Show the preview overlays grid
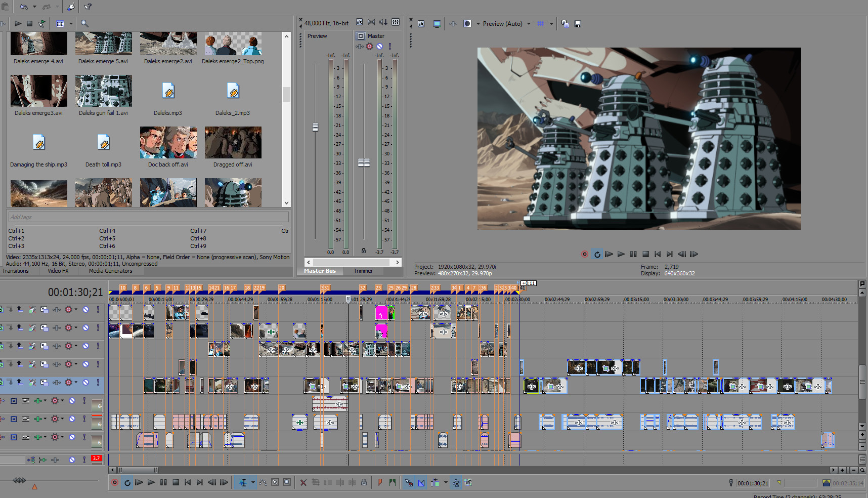Viewport: 868px width, 498px height. point(541,24)
